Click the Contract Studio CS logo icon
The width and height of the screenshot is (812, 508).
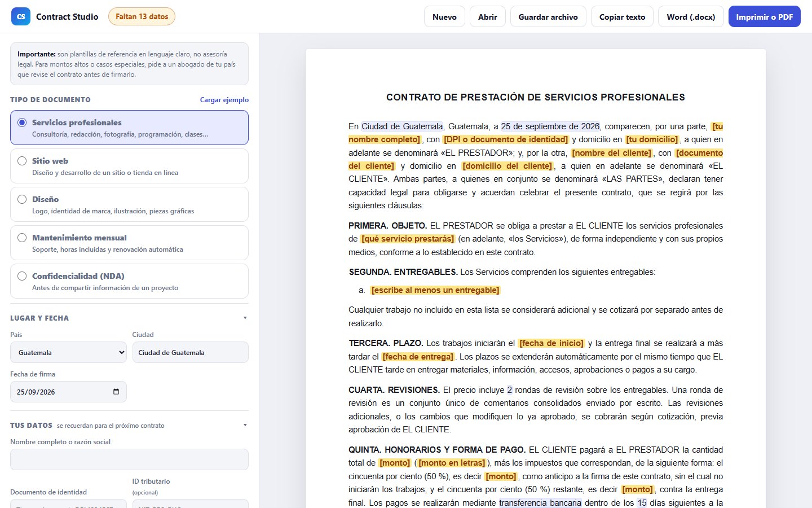pyautogui.click(x=21, y=16)
